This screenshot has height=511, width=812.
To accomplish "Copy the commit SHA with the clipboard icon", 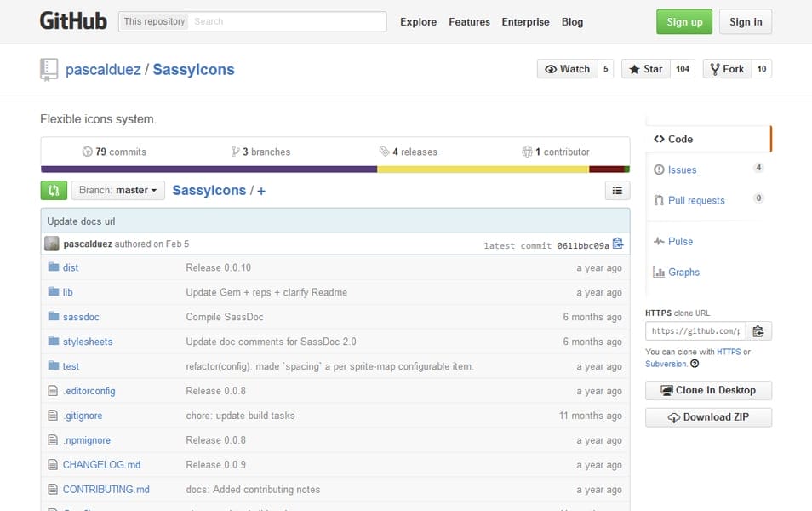I will coord(618,244).
